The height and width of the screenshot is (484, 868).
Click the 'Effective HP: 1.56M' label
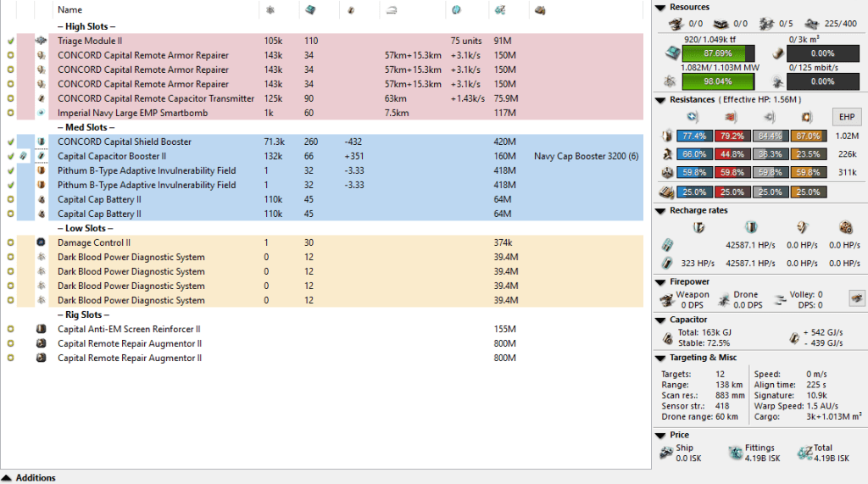coord(761,100)
